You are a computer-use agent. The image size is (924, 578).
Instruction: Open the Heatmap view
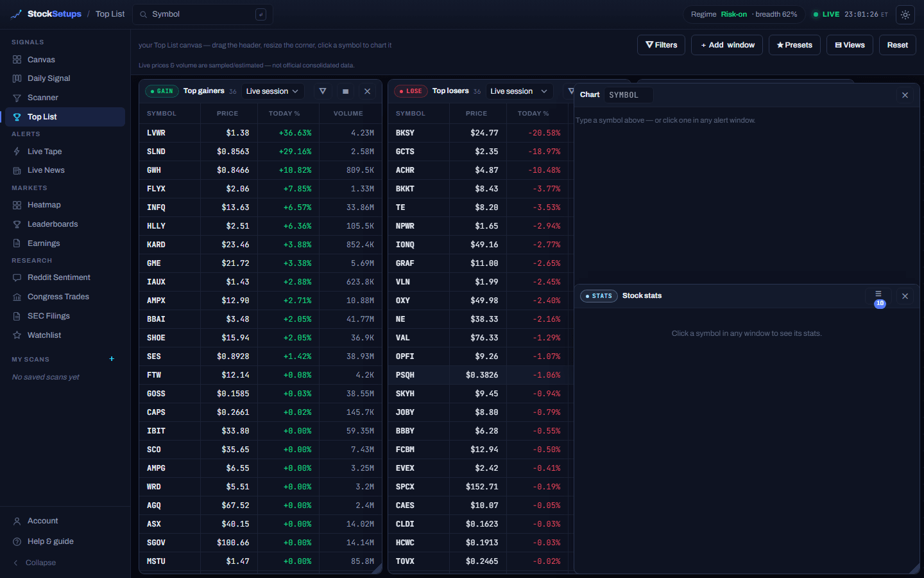tap(65, 205)
